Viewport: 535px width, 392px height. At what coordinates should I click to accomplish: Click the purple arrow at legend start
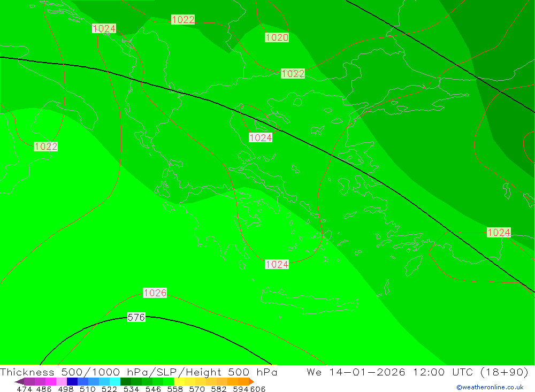19,381
